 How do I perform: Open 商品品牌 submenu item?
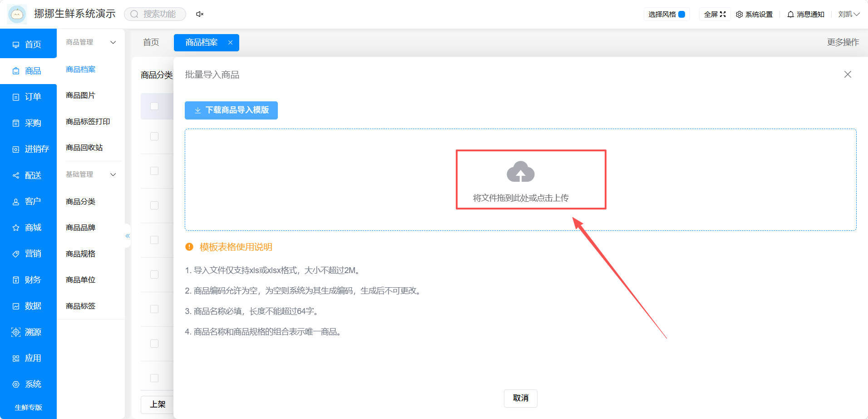[81, 228]
